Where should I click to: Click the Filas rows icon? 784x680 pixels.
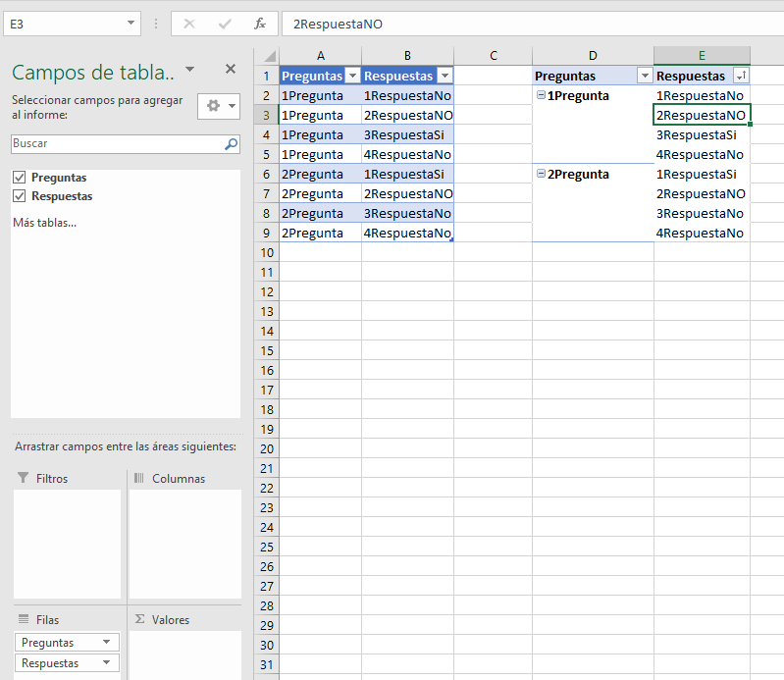[24, 619]
